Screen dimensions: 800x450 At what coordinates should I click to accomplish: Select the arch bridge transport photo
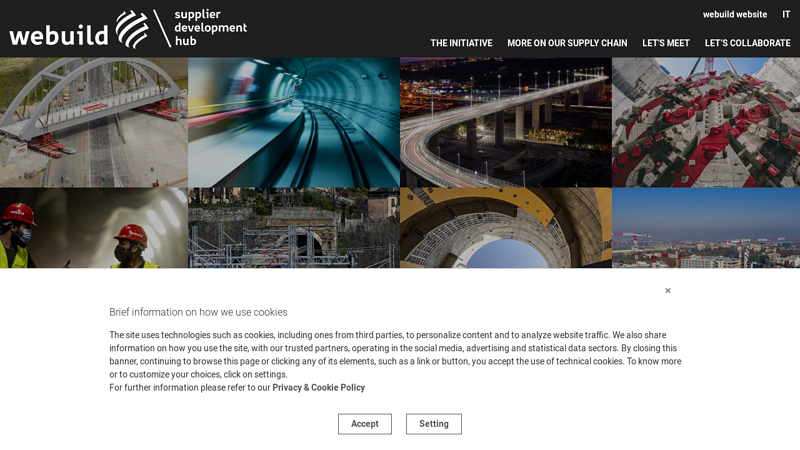pyautogui.click(x=94, y=122)
